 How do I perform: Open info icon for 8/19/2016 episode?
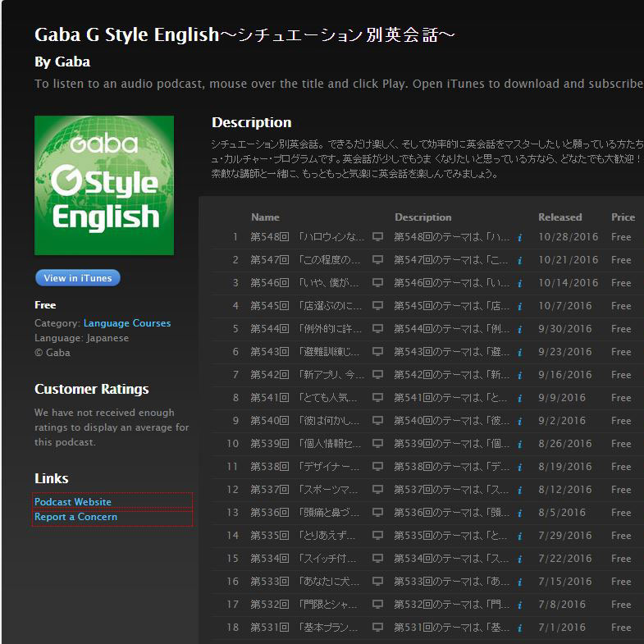coord(519,468)
